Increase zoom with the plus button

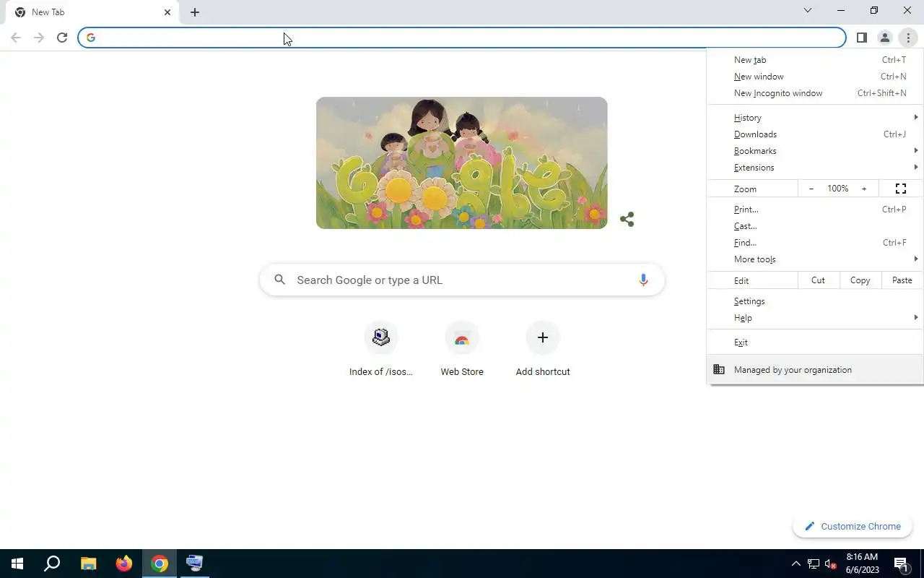[864, 189]
